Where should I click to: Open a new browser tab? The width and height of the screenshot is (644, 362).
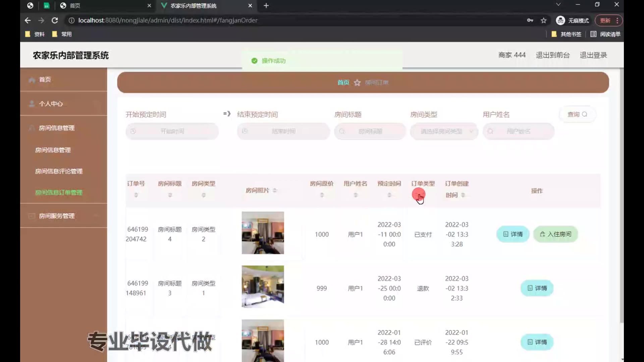[x=266, y=5]
